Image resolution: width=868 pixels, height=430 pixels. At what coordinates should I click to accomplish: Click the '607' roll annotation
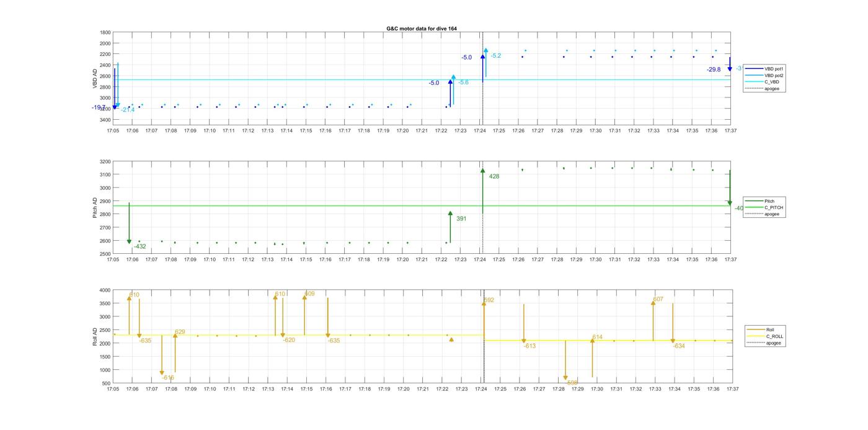pyautogui.click(x=658, y=300)
